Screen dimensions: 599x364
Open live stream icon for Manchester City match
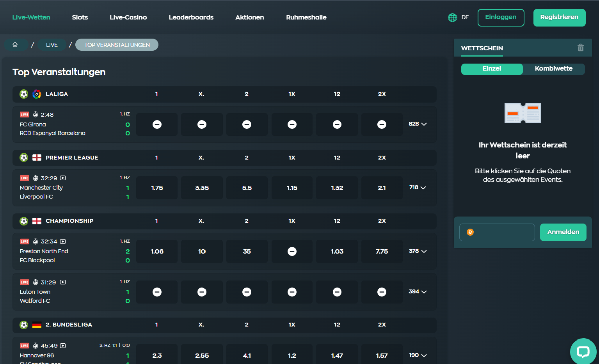point(63,178)
